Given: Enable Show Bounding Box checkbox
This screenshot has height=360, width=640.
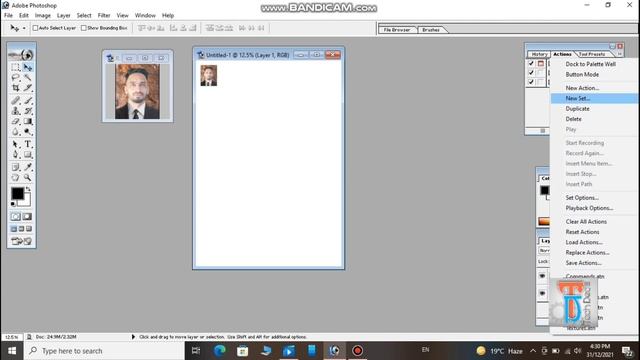Looking at the screenshot, I should [x=84, y=28].
